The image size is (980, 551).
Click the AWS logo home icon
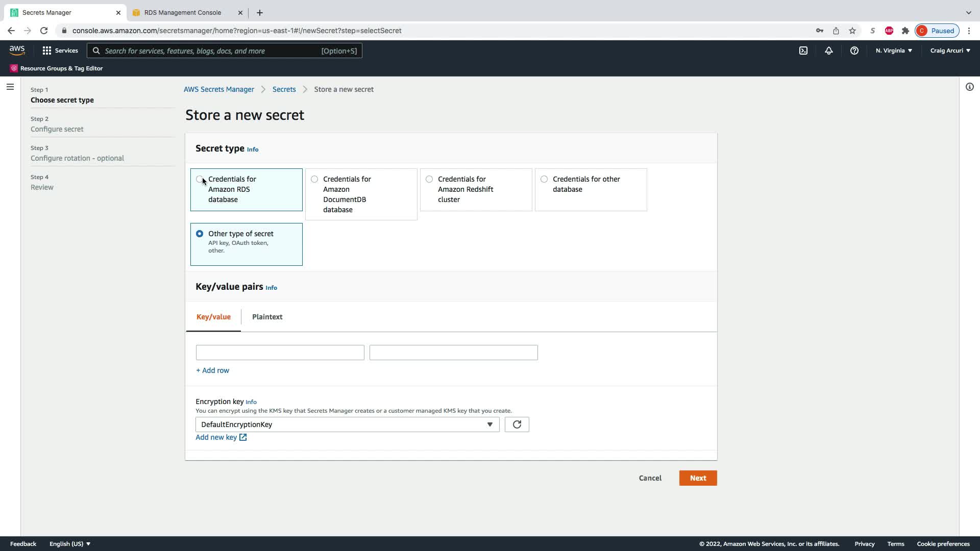[x=17, y=50]
